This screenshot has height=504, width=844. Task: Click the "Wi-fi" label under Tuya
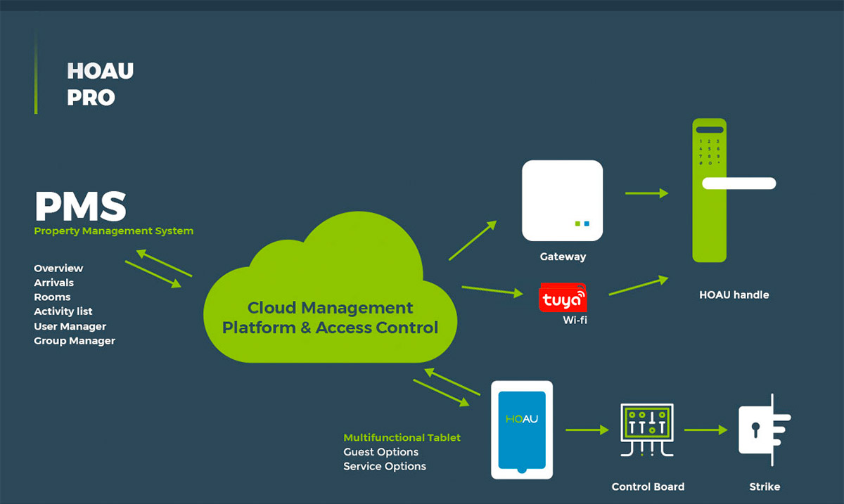(575, 320)
